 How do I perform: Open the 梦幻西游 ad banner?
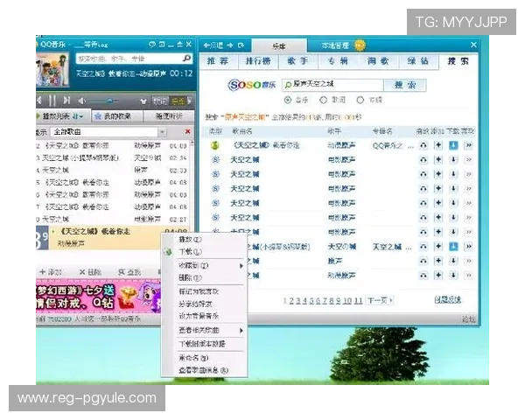[98, 297]
